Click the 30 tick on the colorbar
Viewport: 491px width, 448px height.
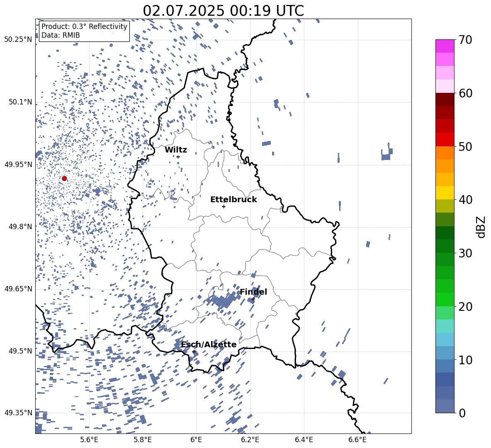(465, 253)
